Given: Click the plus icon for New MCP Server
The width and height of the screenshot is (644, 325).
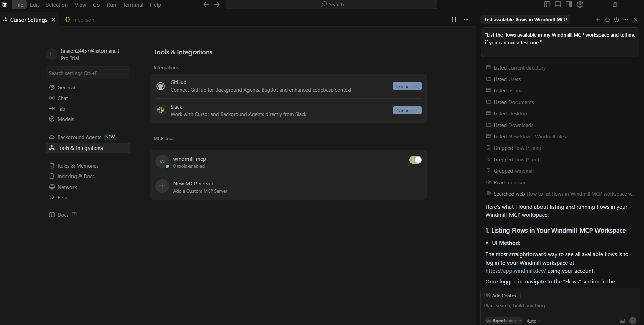Looking at the screenshot, I should 162,186.
